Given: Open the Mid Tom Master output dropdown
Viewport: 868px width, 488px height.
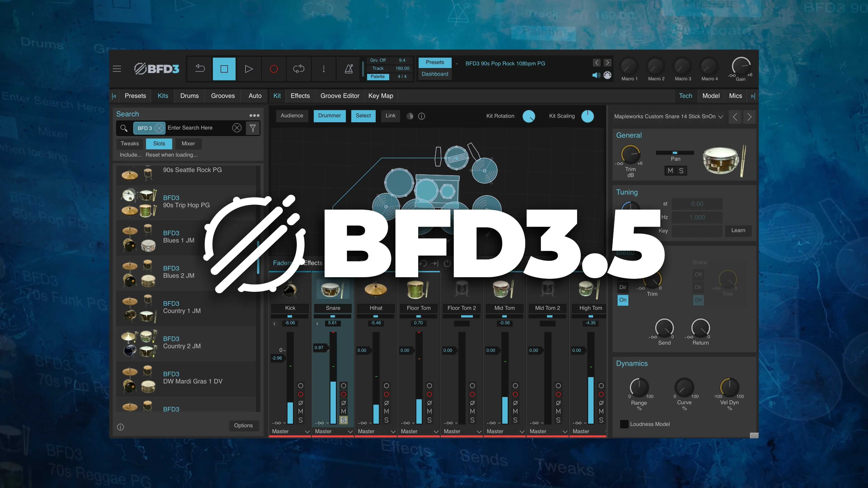Looking at the screenshot, I should click(x=505, y=432).
